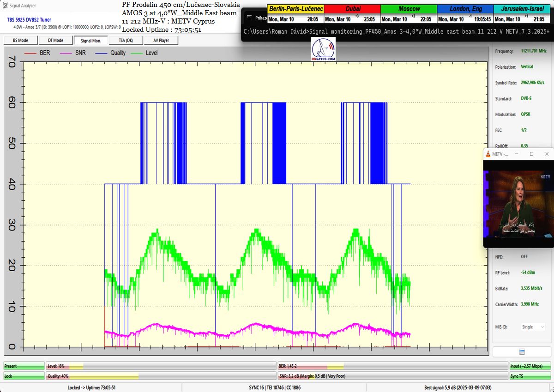Click the panel icon button below MIS

point(522,352)
